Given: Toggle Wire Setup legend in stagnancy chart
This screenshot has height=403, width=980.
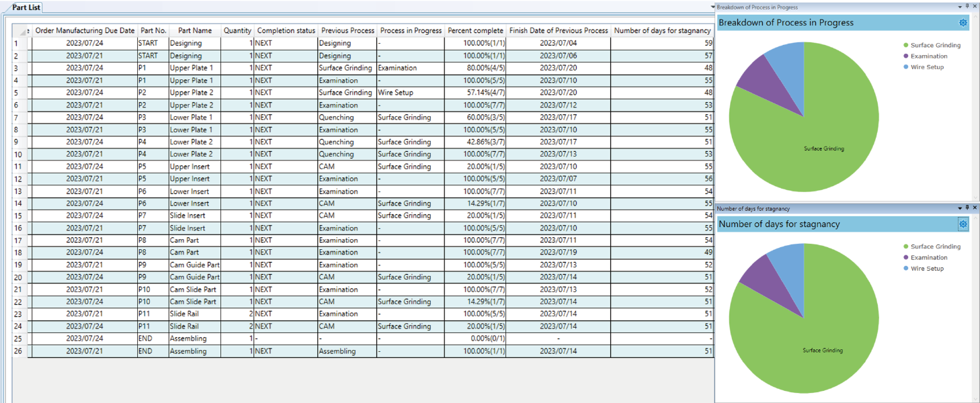Looking at the screenshot, I should (924, 269).
